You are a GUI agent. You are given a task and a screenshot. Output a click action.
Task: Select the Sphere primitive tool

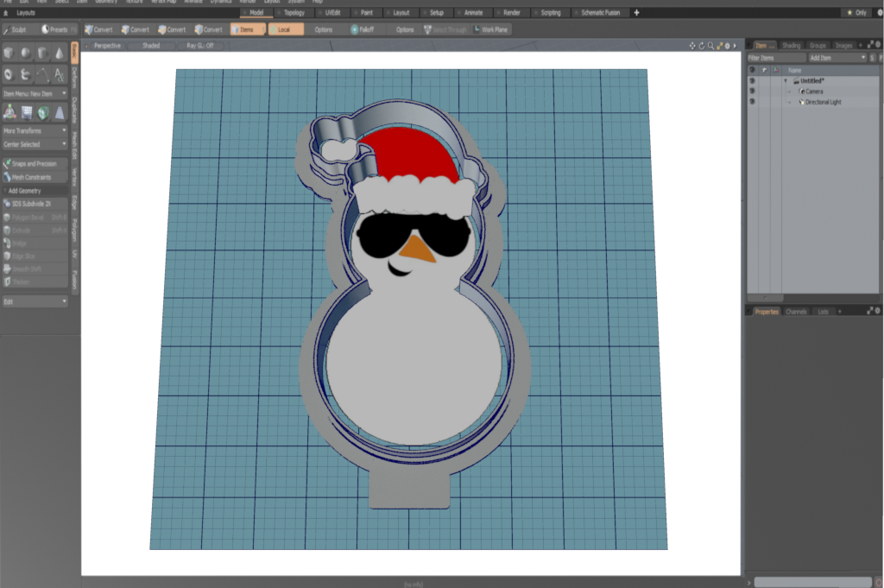[x=24, y=53]
